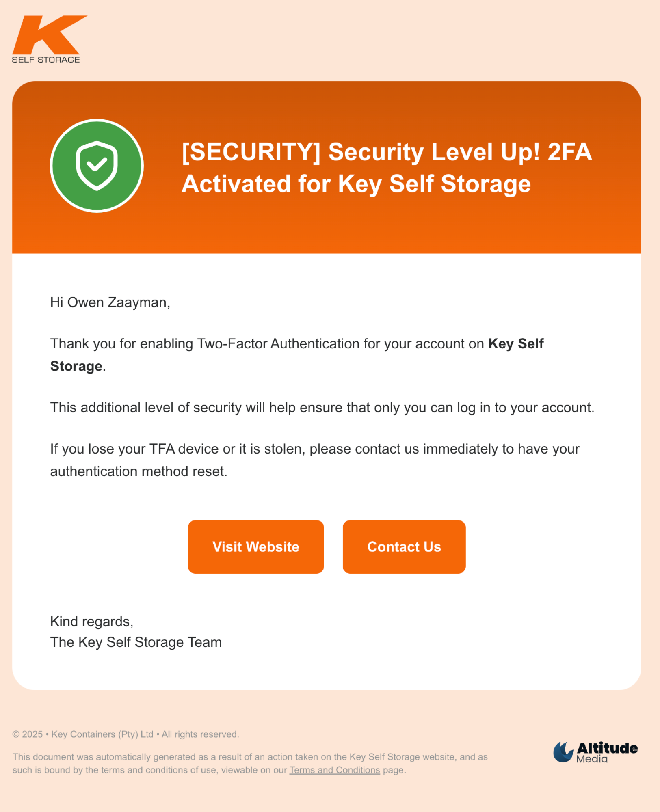Click the automatically generated document disclaimer

250,763
